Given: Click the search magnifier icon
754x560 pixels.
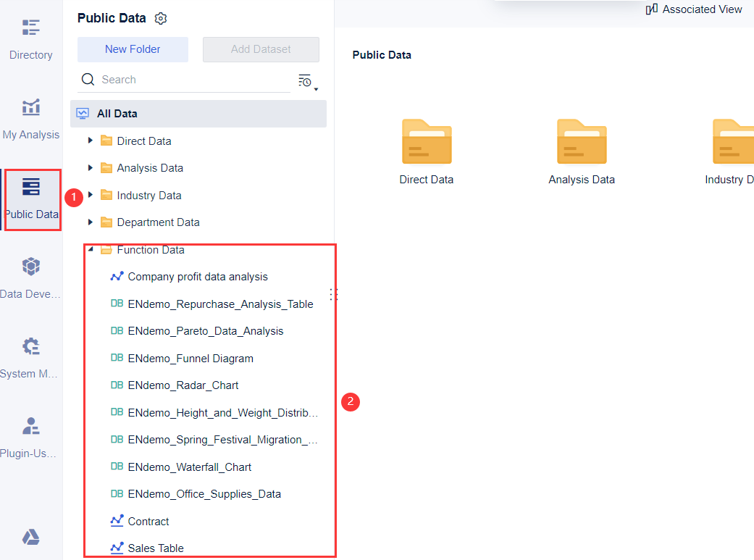Looking at the screenshot, I should tap(88, 80).
